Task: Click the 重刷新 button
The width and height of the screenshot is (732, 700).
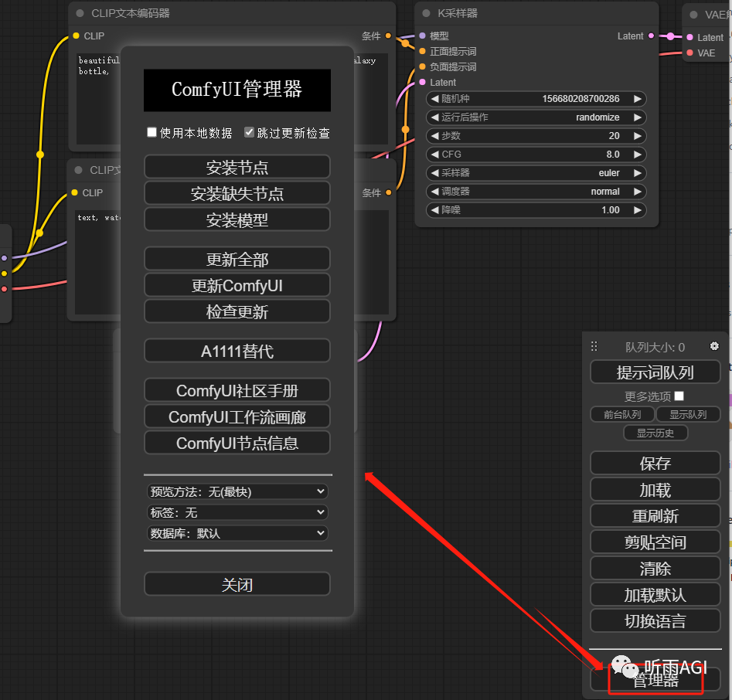Action: tap(655, 515)
